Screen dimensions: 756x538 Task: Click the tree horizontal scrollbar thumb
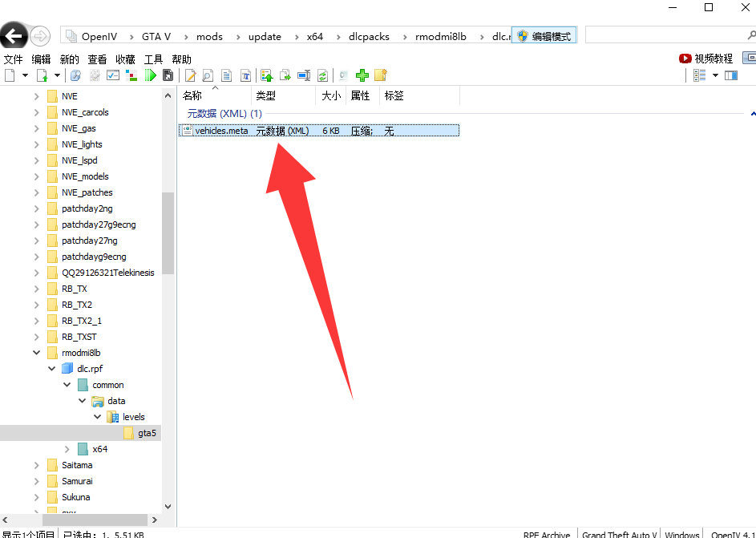pos(95,520)
